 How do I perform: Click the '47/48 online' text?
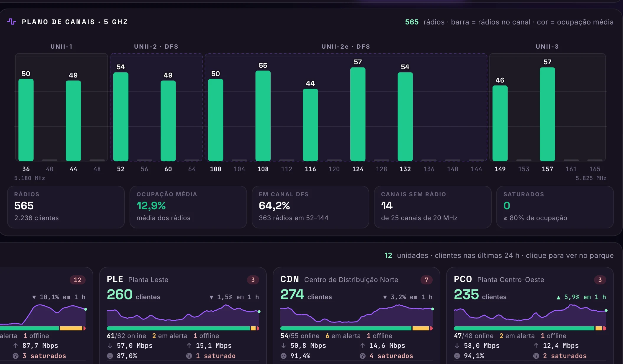[474, 336]
